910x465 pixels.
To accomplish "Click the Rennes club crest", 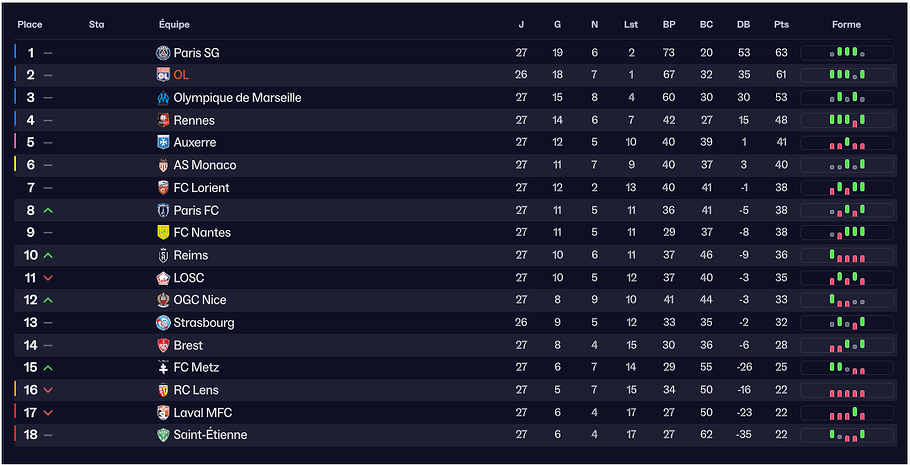I will pos(164,120).
